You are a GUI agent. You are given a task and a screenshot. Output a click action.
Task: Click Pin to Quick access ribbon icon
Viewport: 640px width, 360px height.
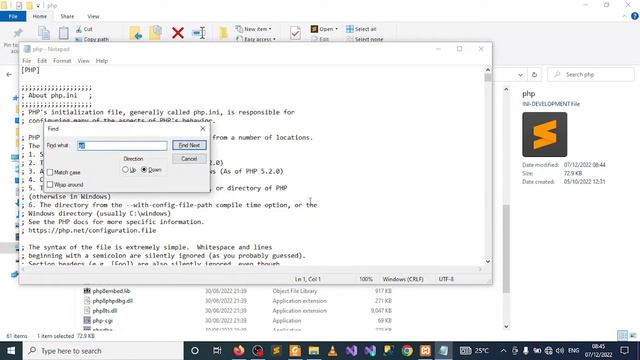[x=17, y=33]
